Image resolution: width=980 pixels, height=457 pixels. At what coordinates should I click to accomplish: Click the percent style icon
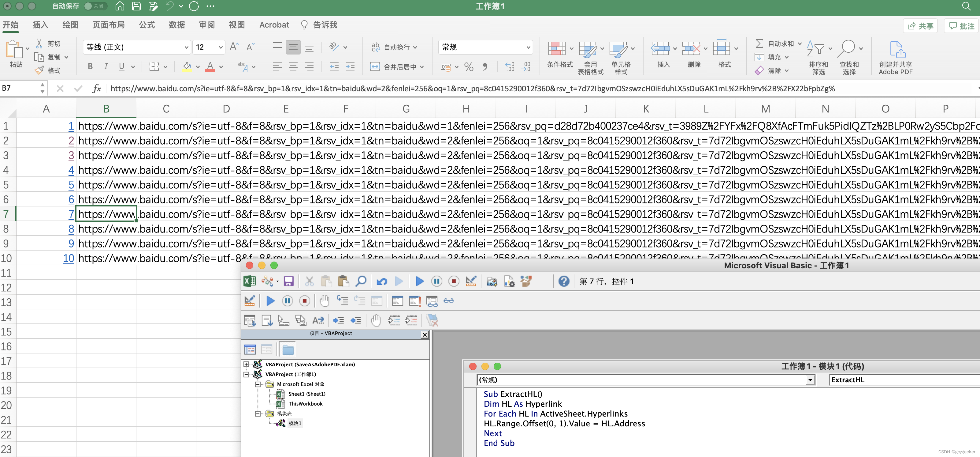click(x=469, y=67)
